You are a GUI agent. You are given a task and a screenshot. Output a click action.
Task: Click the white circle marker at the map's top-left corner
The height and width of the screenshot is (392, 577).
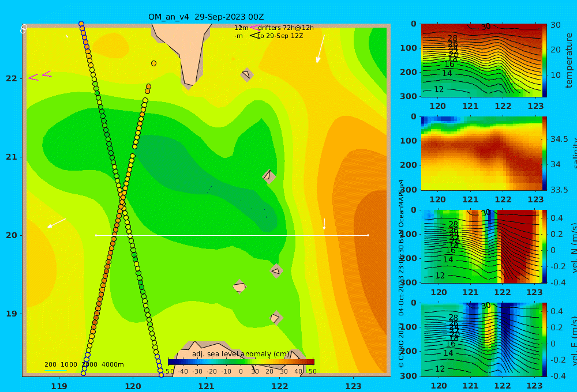click(24, 29)
